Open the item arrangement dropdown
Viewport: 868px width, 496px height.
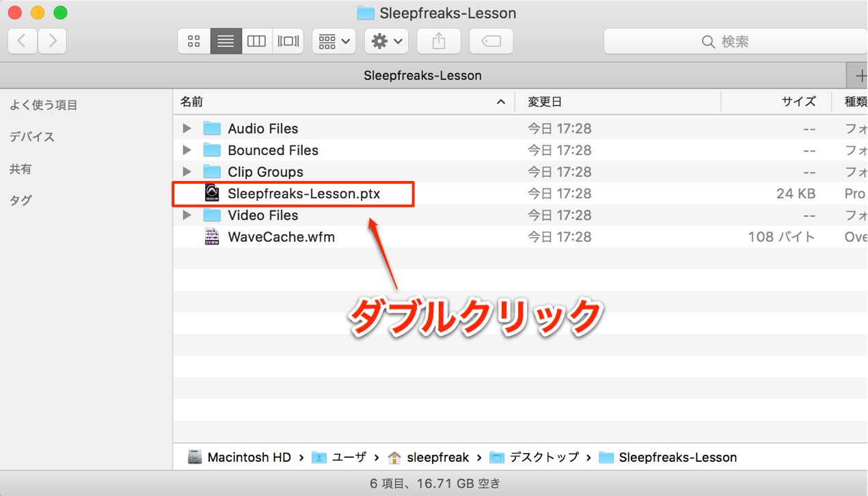click(x=334, y=42)
